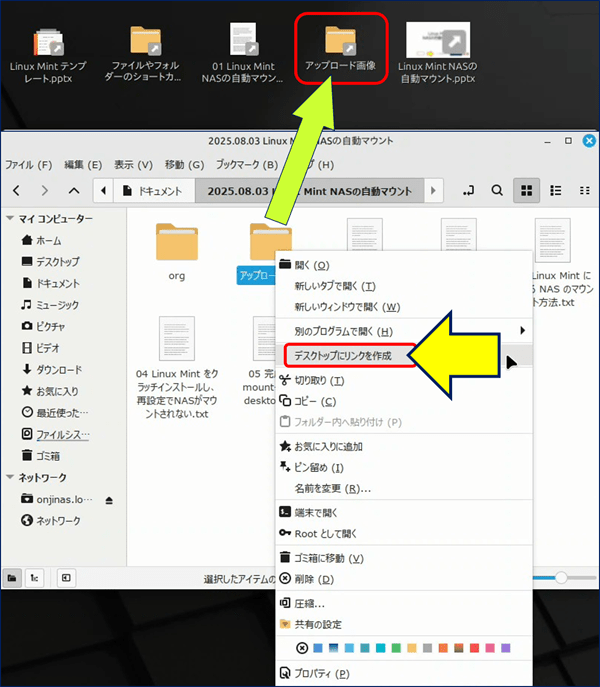Select the org folder
This screenshot has height=687, width=600.
tap(177, 252)
